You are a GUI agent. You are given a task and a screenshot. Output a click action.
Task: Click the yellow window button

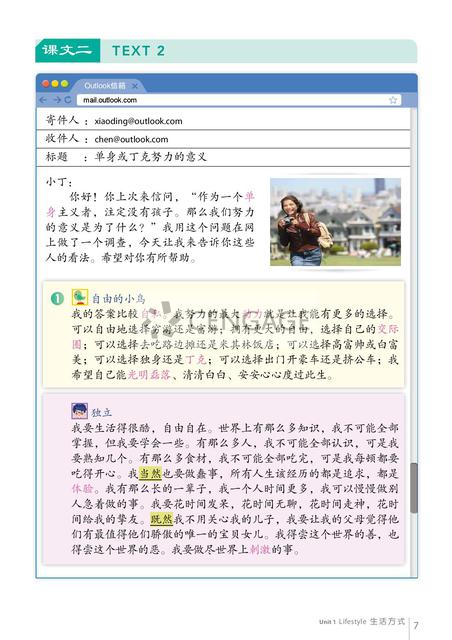tap(55, 84)
